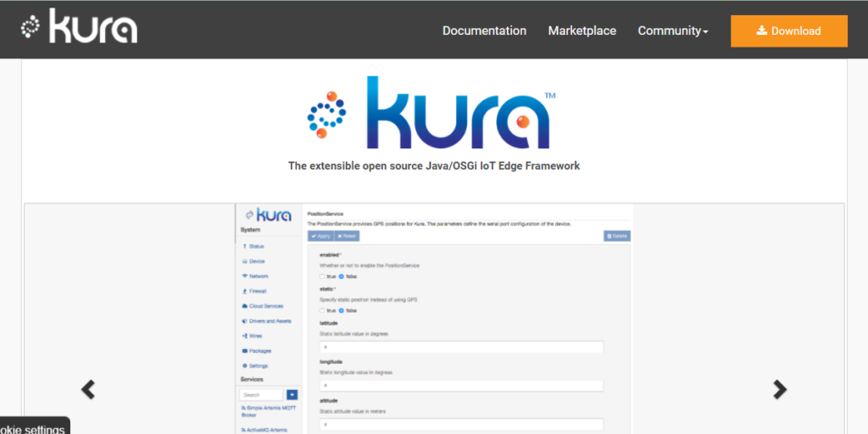Click the PositionService title in slide
The image size is (868, 434).
[x=325, y=213]
